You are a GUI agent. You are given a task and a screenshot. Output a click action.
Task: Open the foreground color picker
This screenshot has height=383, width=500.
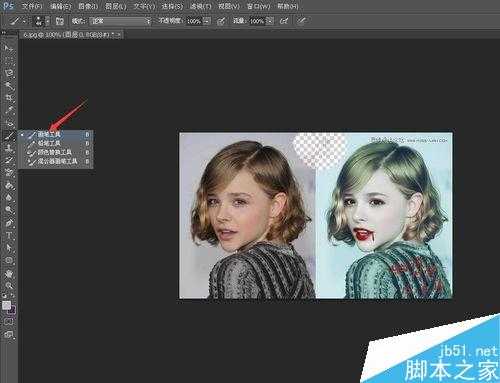[x=6, y=305]
